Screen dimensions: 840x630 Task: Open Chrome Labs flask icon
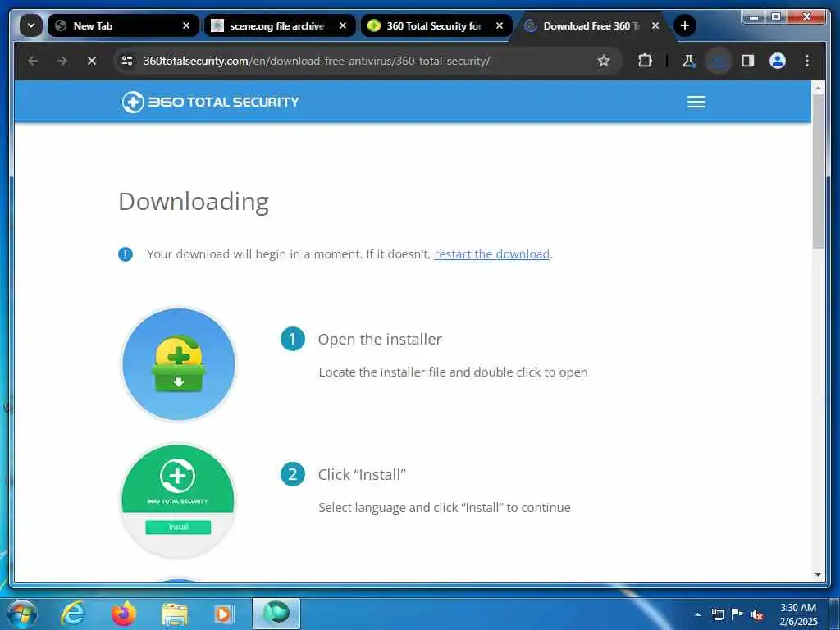click(689, 61)
